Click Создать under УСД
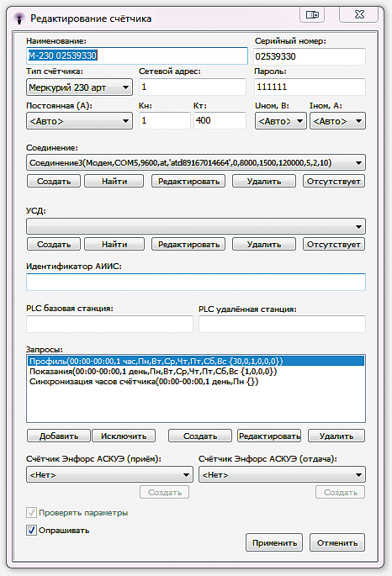The width and height of the screenshot is (392, 576). [x=54, y=245]
